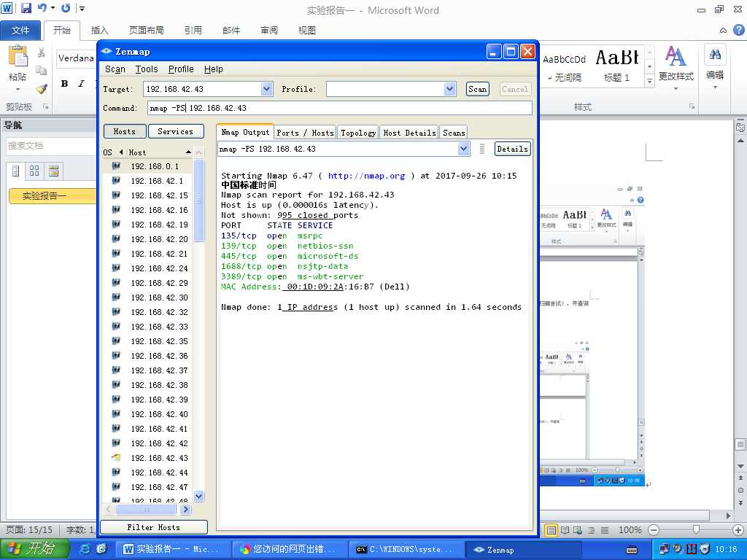
Task: Click the Details button in Zenmap
Action: click(512, 149)
